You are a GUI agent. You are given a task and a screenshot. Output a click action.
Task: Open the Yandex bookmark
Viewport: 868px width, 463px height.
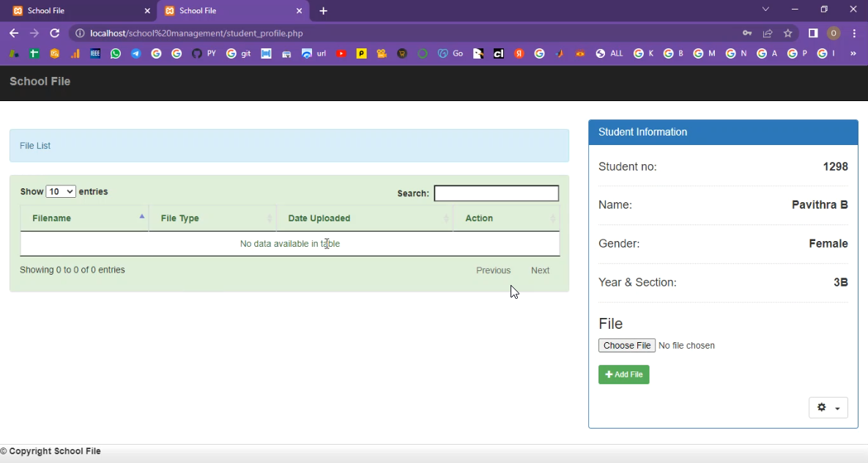[519, 53]
